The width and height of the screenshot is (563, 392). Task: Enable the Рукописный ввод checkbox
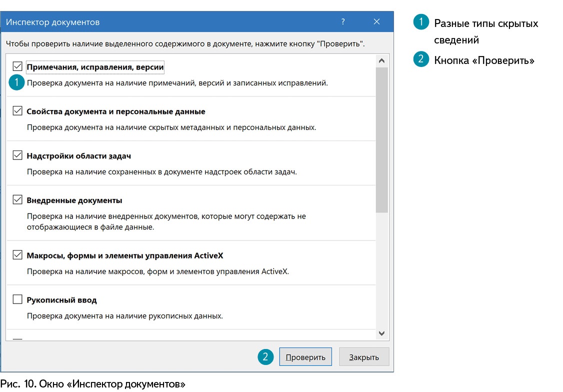point(17,299)
